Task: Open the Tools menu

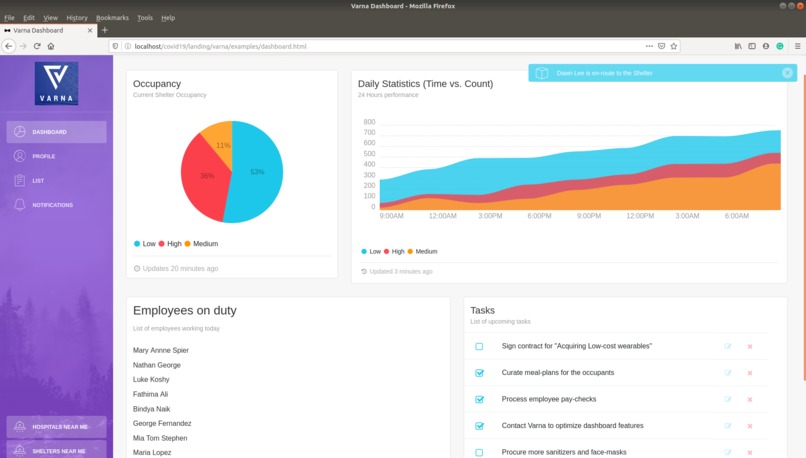Action: [145, 17]
